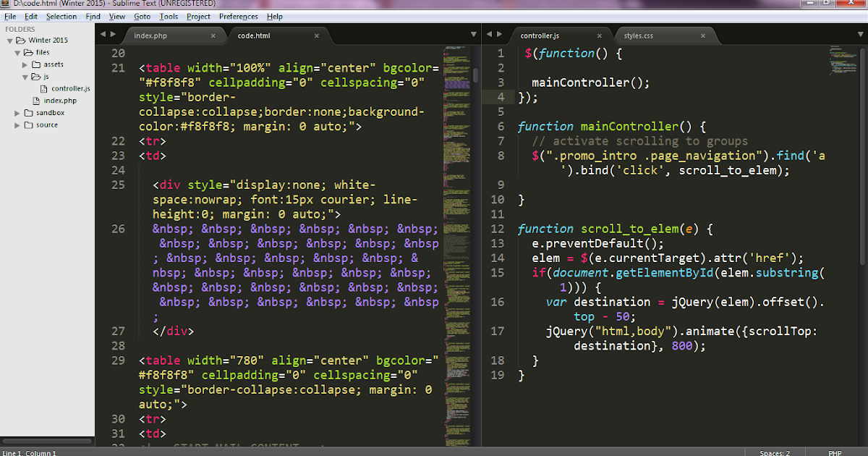Open the Find menu

93,16
